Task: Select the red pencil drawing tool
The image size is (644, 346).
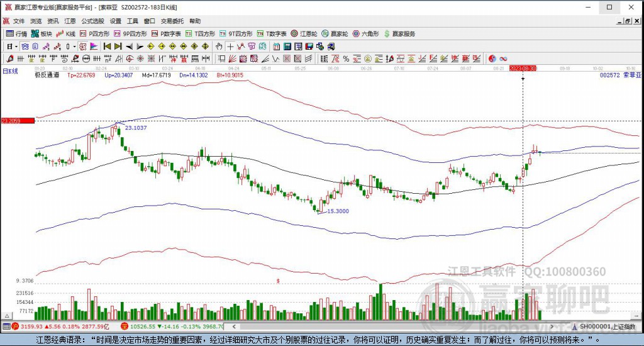Action: [10, 59]
